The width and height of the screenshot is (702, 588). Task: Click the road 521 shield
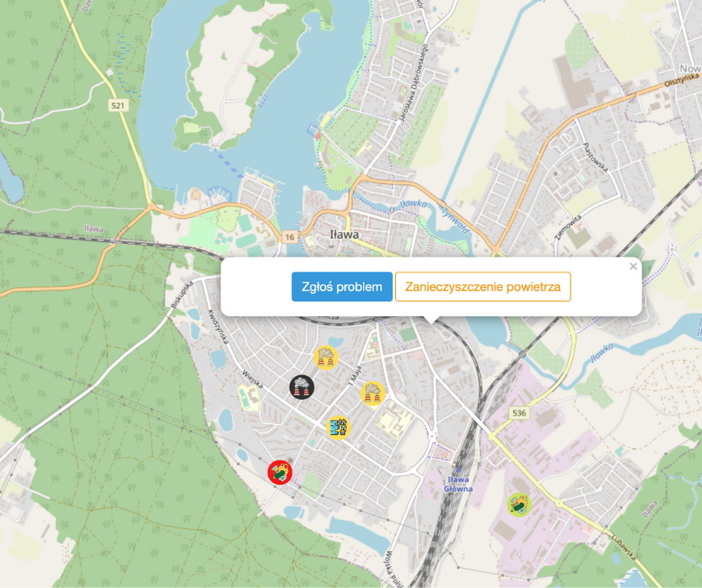click(118, 106)
